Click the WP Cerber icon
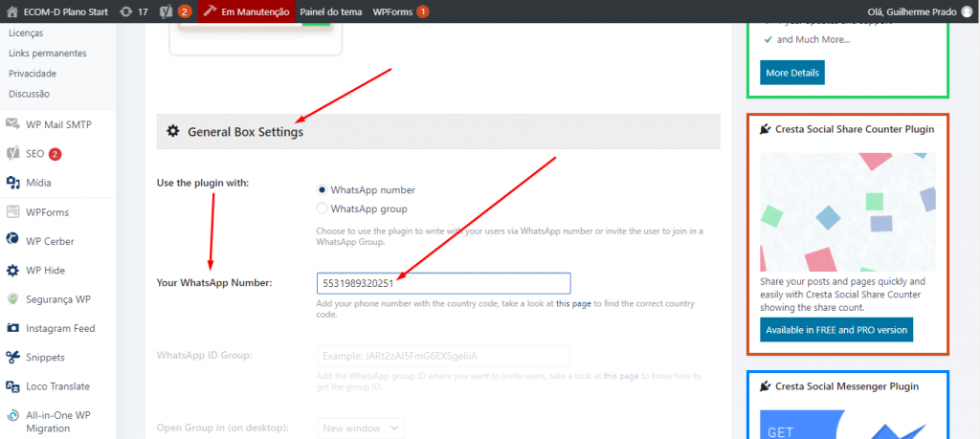Viewport: 980px width, 439px height. 13,240
